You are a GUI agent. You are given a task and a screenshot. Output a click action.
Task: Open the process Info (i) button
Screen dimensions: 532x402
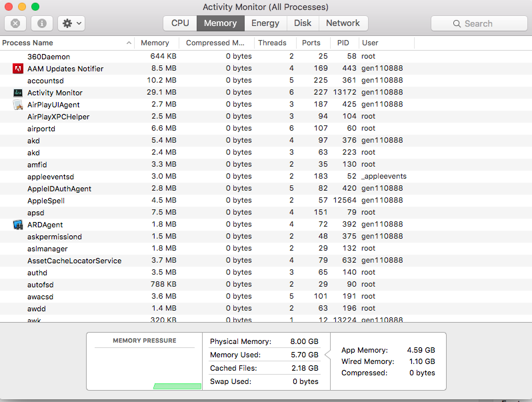coord(42,23)
